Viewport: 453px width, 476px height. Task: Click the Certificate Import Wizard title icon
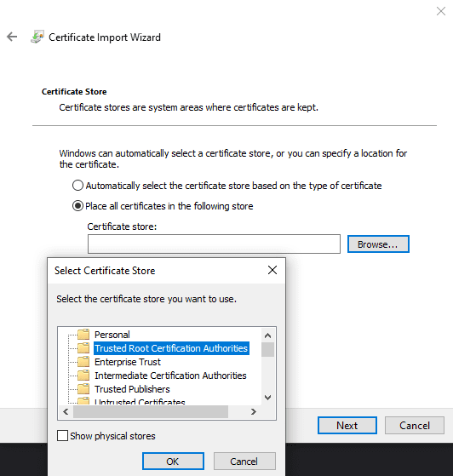click(x=37, y=37)
